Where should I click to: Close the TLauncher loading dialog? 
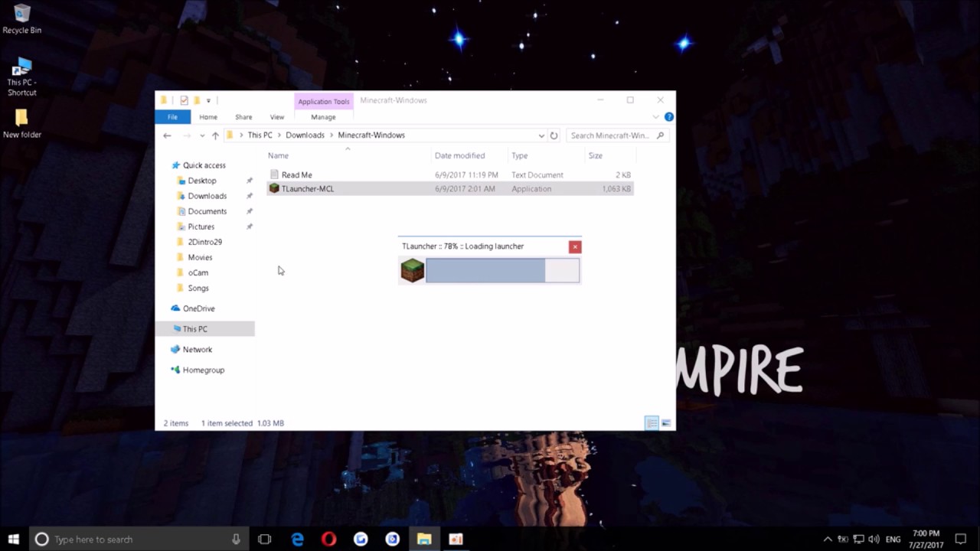pyautogui.click(x=575, y=246)
